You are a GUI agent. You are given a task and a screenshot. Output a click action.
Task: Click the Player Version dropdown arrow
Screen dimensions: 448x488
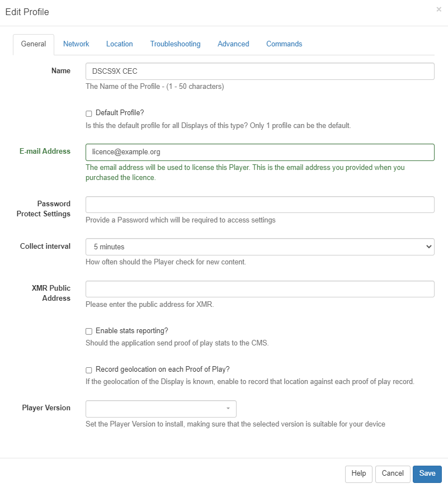[x=228, y=409]
